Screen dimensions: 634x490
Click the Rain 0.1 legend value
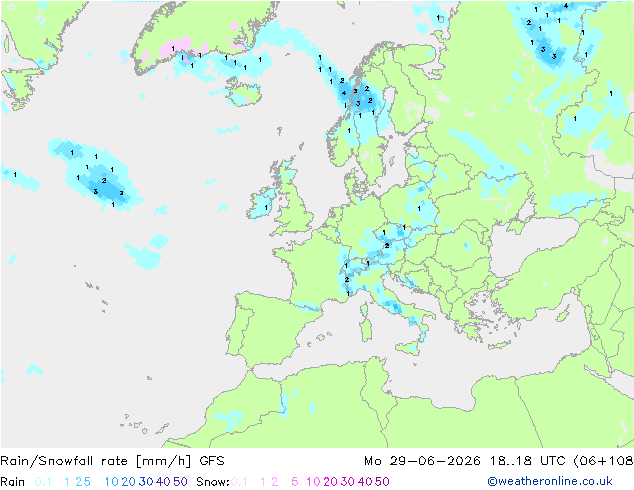coord(43,482)
